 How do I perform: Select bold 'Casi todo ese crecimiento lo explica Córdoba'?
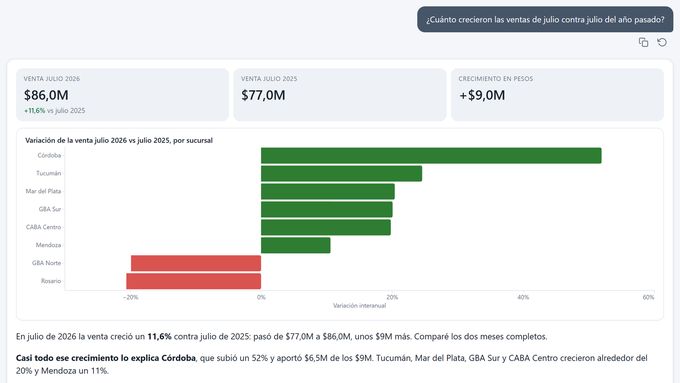(106, 358)
